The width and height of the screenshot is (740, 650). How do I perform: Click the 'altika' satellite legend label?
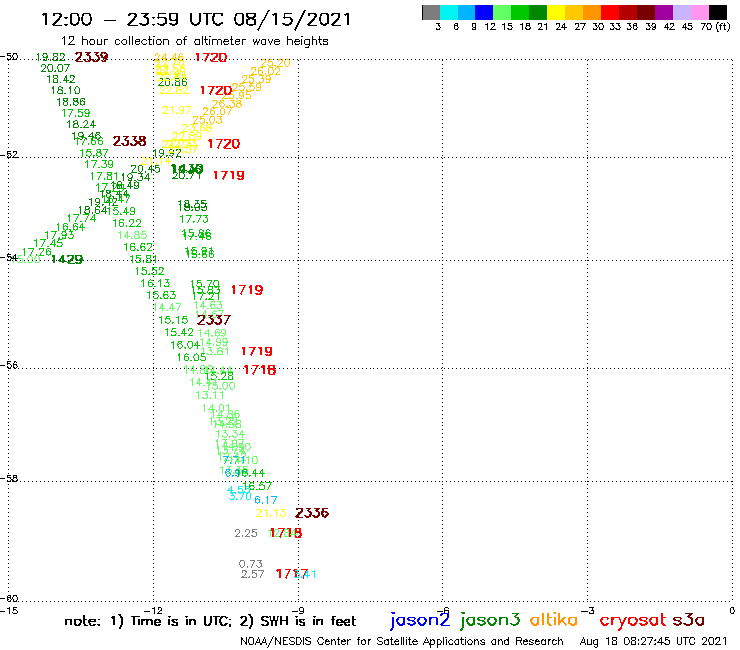554,620
